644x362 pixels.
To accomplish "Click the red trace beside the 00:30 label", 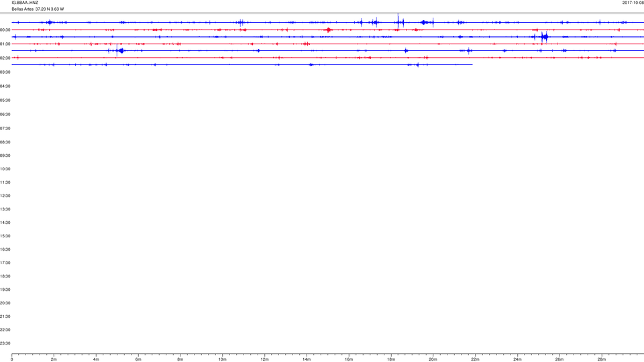I will [328, 29].
